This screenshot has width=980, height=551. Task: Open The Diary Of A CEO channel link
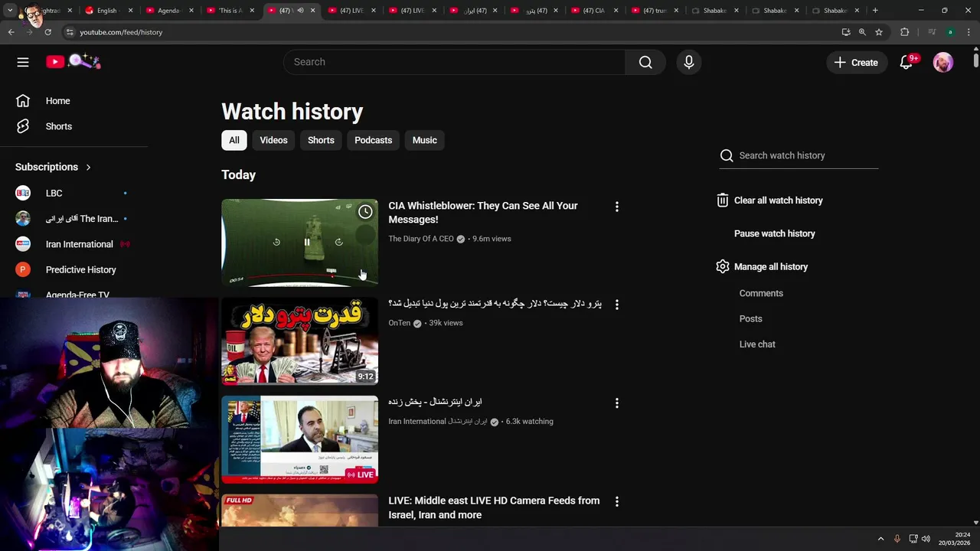(420, 239)
